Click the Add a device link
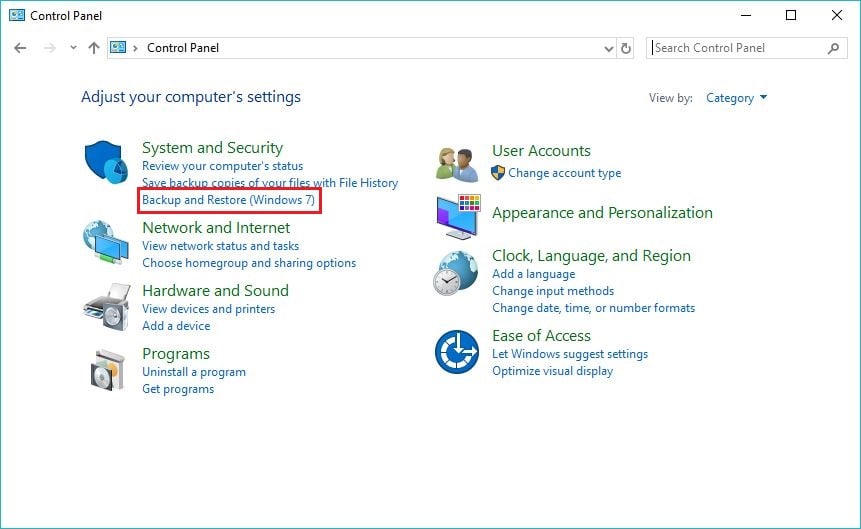 click(x=176, y=326)
